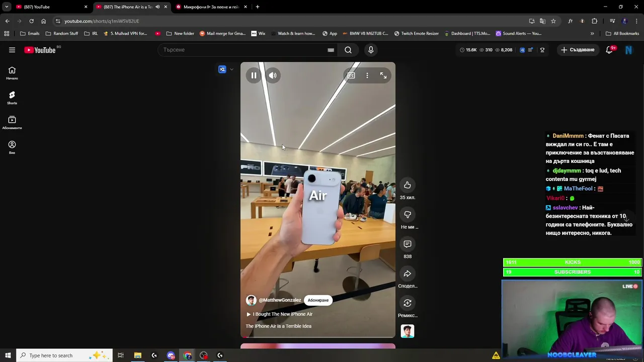This screenshot has width=644, height=362.
Task: Click the browser home button
Action: pos(43,21)
